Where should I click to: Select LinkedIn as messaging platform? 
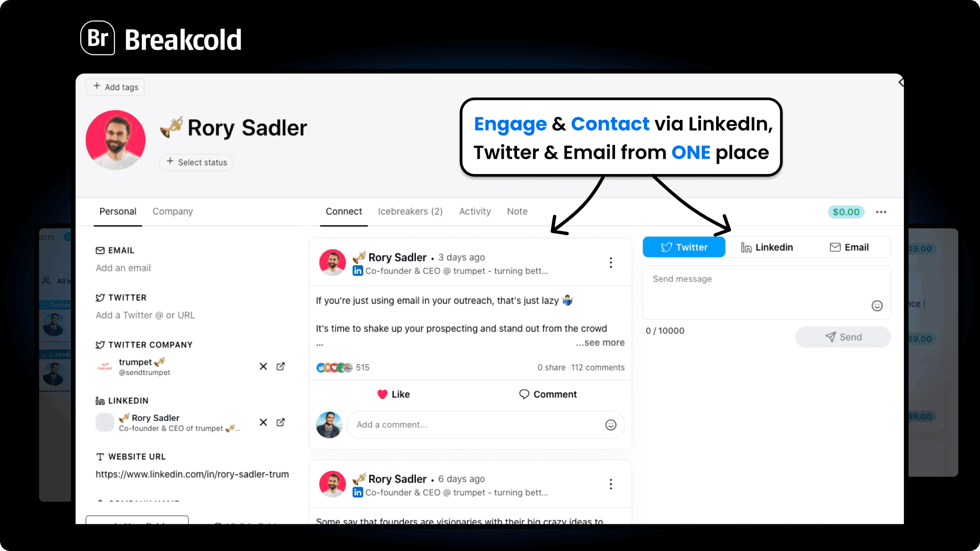pos(767,247)
